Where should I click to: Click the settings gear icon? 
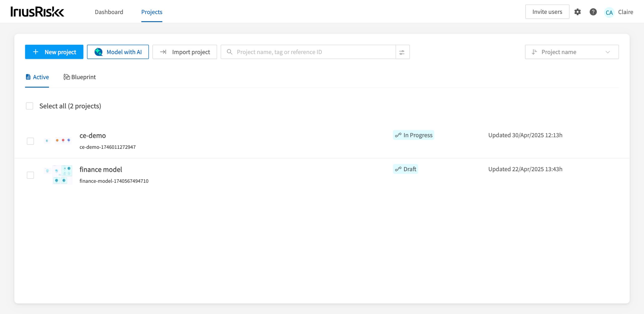point(577,12)
